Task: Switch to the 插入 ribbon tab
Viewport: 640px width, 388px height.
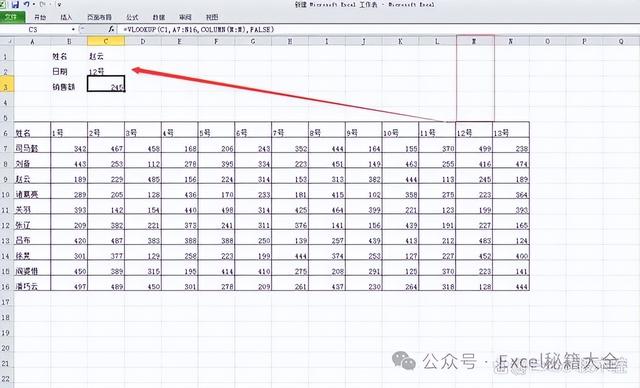Action: click(x=66, y=17)
